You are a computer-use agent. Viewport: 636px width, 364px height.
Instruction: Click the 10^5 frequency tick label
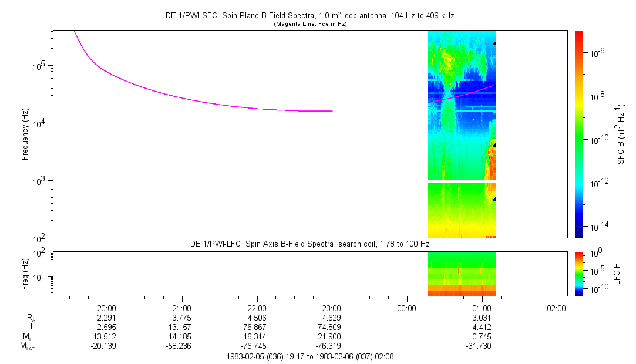pos(40,65)
